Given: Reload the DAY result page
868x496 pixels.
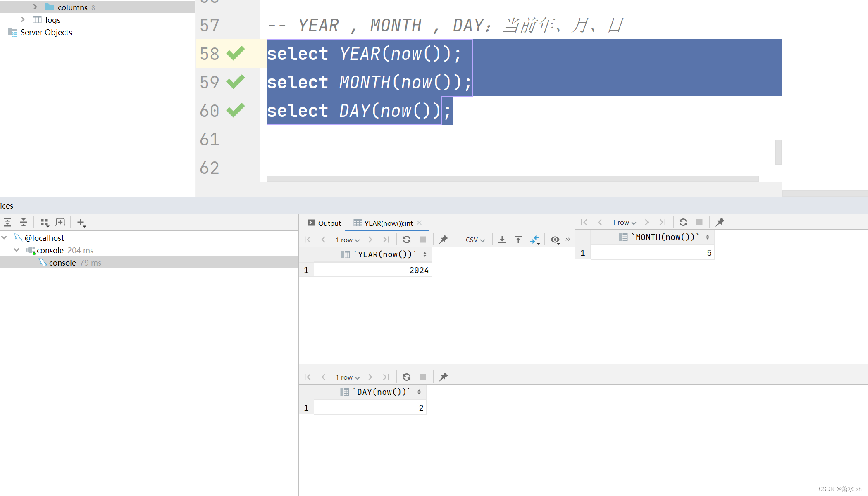Looking at the screenshot, I should pos(407,377).
